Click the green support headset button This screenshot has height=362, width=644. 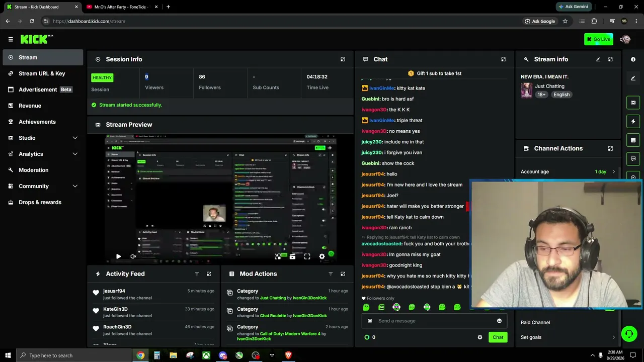[629, 333]
